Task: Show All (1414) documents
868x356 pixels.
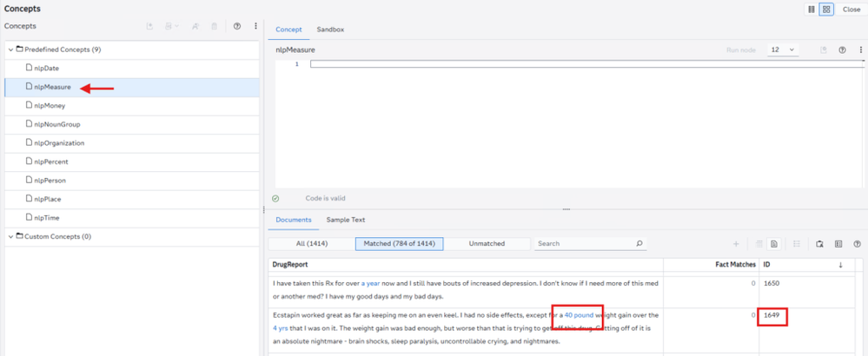Action: [x=311, y=244]
